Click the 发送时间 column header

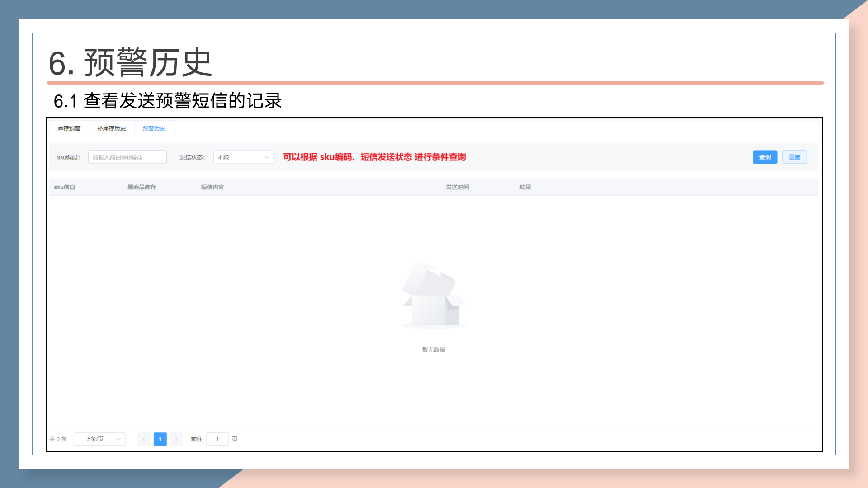point(457,187)
